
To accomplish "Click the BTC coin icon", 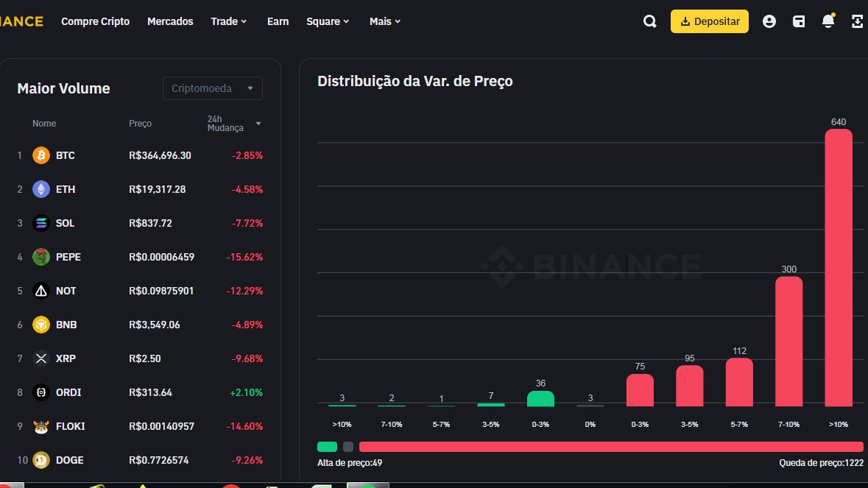I will pos(41,155).
